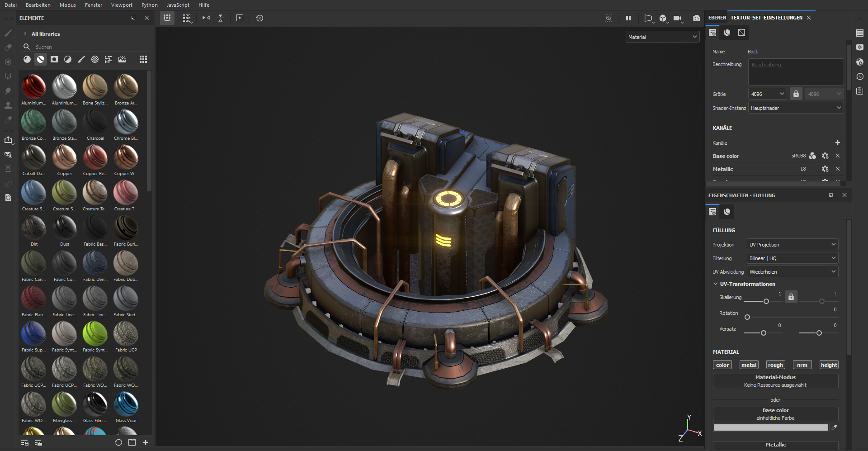
Task: Switch library to grid view icon
Action: tap(143, 59)
